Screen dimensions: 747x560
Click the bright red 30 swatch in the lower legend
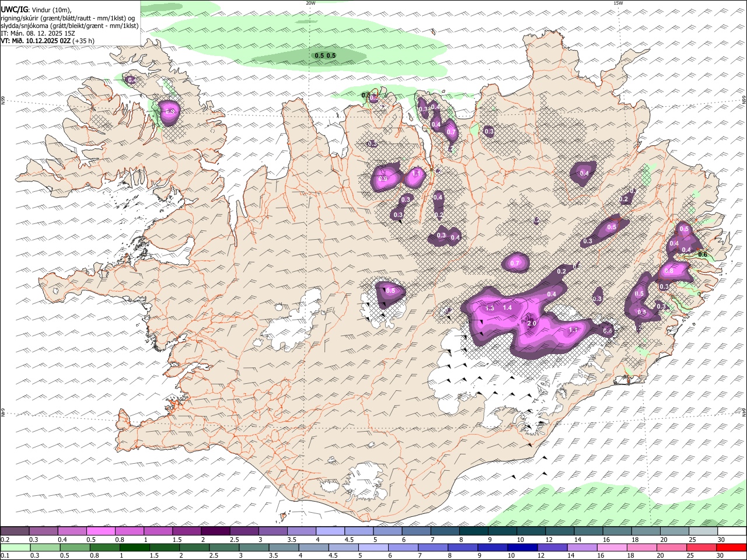731,547
